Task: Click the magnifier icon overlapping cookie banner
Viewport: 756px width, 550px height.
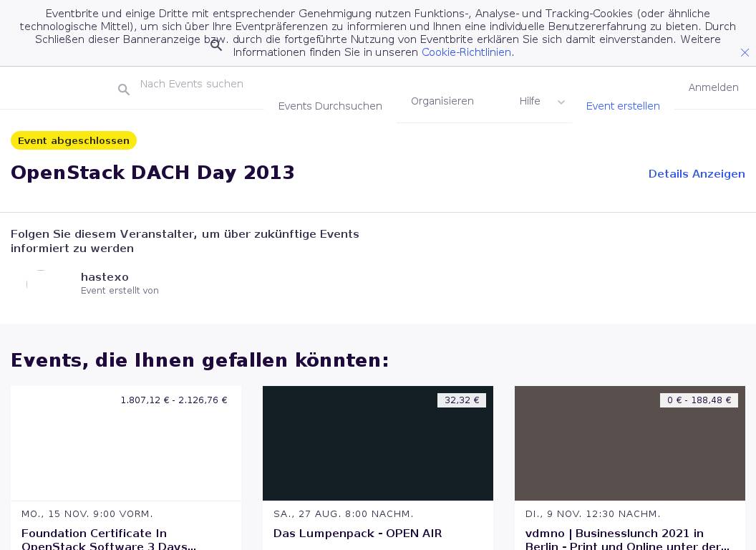Action: pos(216,45)
